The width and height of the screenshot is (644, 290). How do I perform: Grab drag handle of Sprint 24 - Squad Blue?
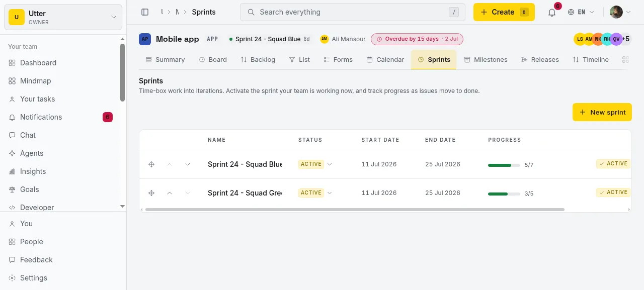coord(151,164)
